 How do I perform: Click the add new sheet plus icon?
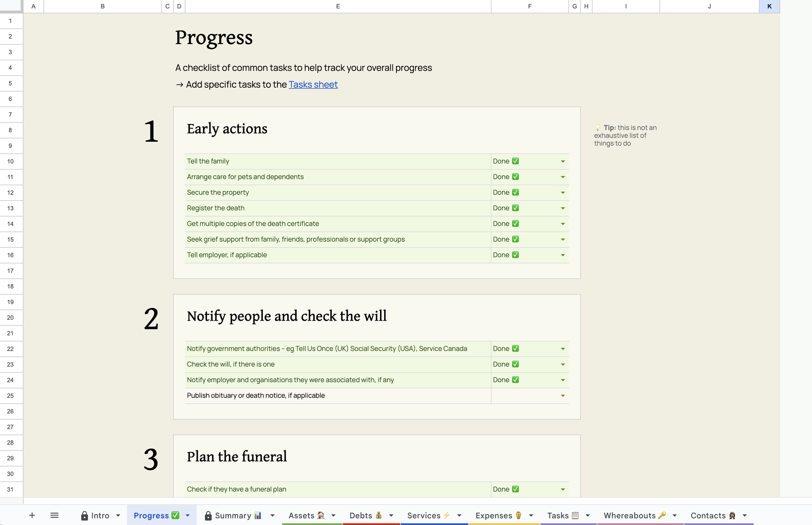tap(32, 515)
